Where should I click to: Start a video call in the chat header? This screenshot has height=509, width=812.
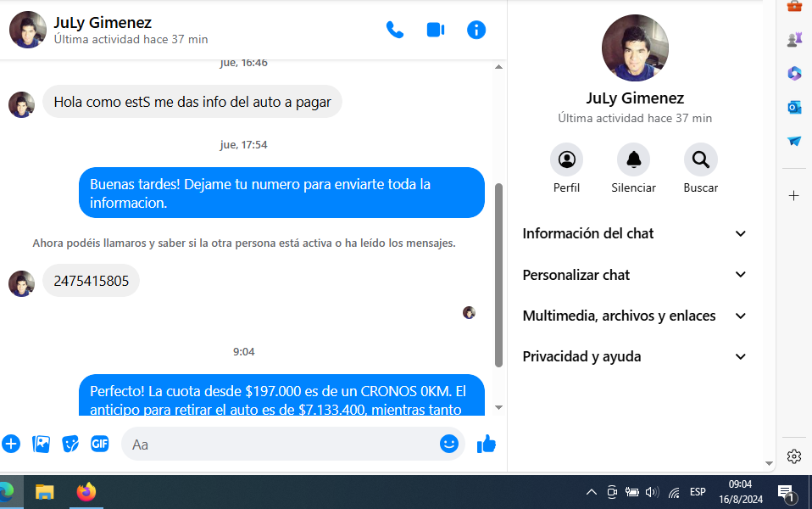pyautogui.click(x=436, y=30)
